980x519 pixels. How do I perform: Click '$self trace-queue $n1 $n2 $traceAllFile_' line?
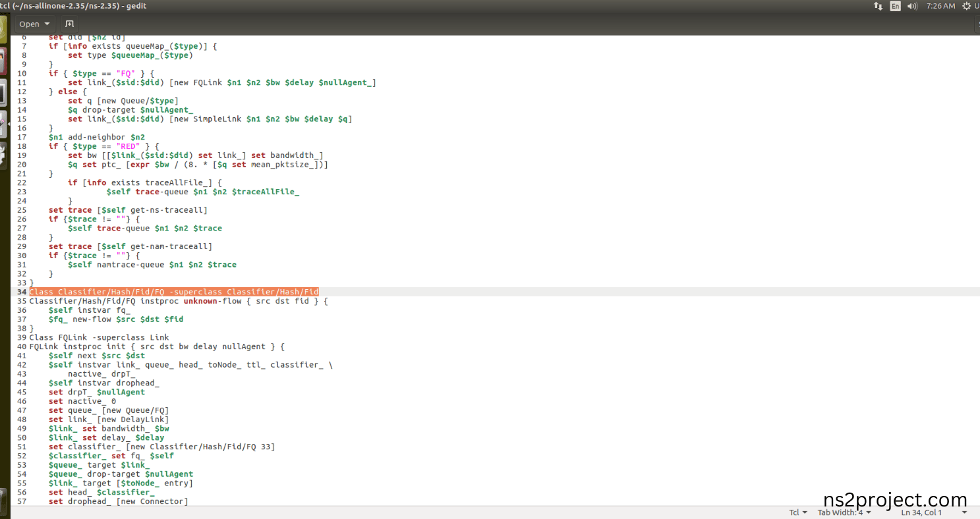coord(203,192)
